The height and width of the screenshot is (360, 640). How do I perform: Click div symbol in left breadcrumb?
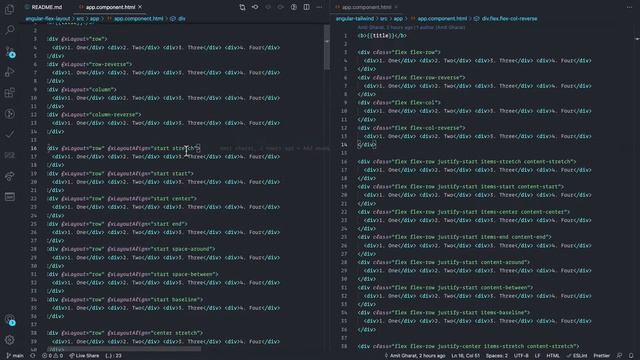(x=182, y=18)
